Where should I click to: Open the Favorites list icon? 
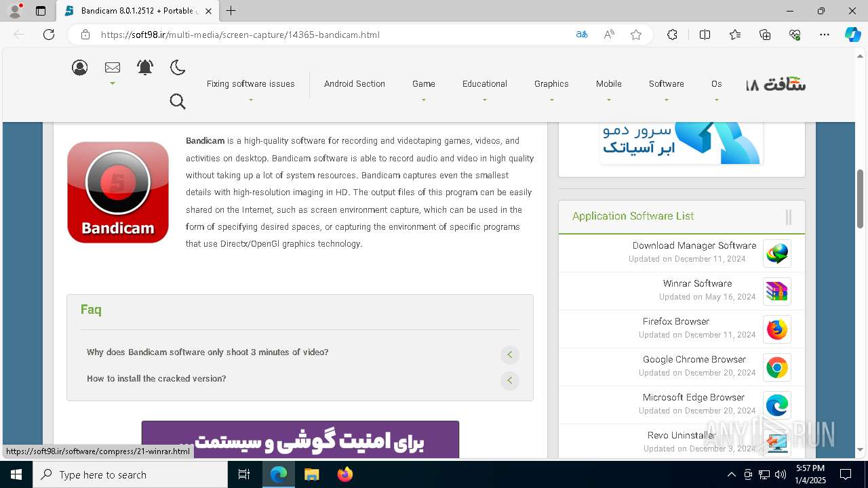tap(735, 35)
